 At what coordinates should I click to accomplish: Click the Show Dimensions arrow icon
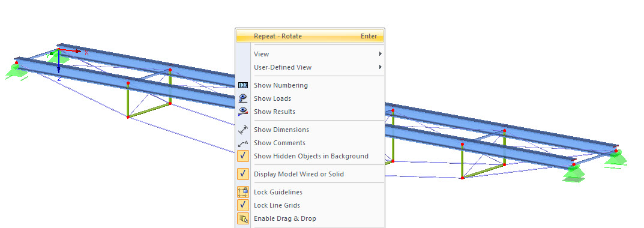(x=243, y=130)
